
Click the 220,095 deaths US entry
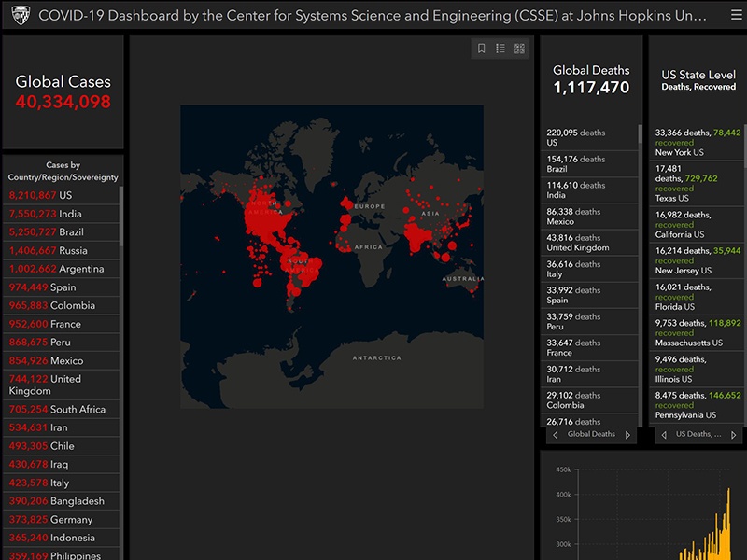pyautogui.click(x=589, y=137)
